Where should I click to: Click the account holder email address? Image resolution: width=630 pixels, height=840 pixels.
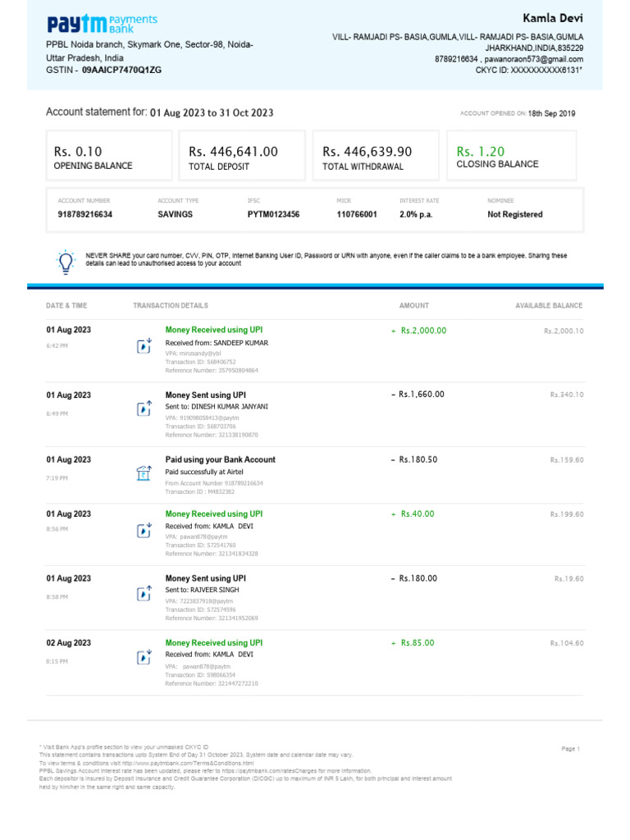coord(534,59)
